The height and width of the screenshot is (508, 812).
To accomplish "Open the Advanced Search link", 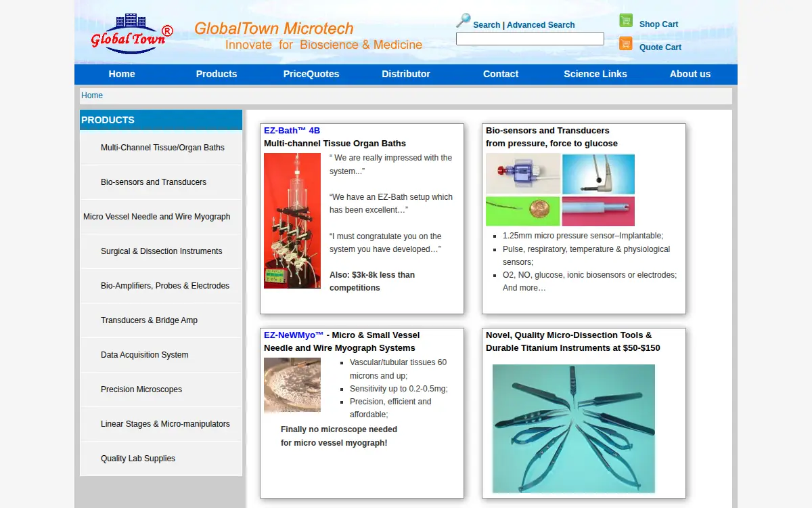I will pyautogui.click(x=541, y=25).
